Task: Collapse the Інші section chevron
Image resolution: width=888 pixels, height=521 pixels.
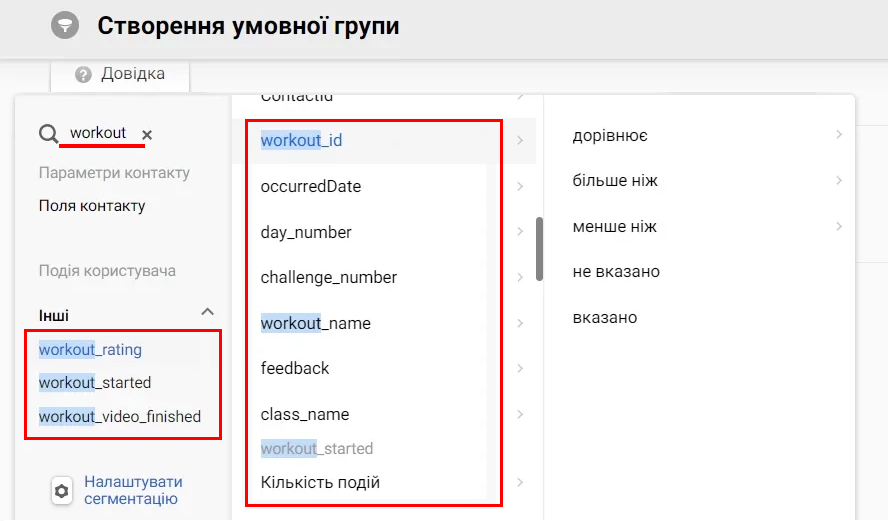Action: (x=207, y=312)
